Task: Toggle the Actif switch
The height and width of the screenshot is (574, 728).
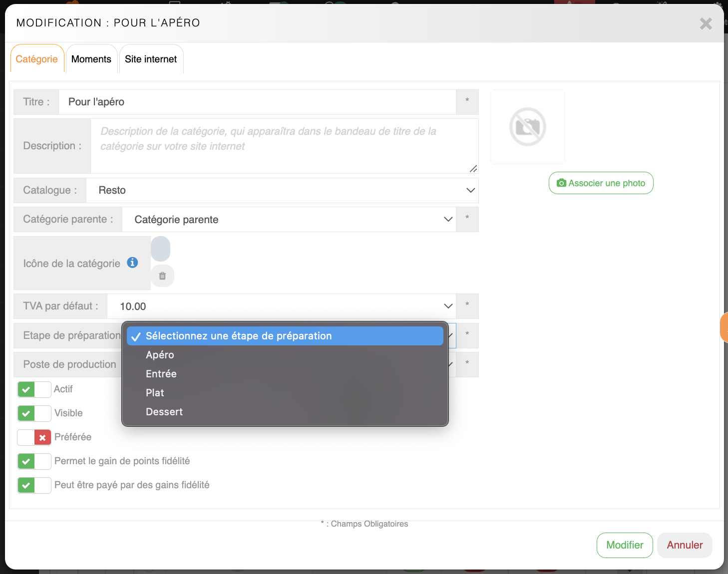Action: point(34,389)
